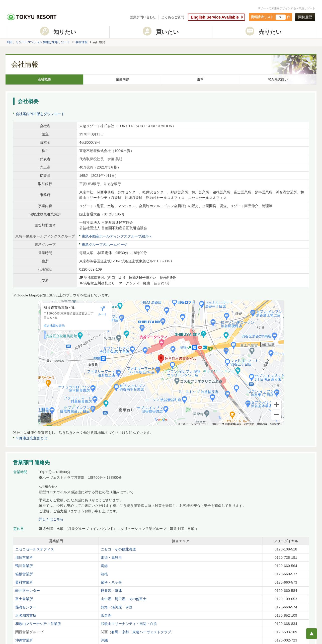Open 箱根営業所 link

24,574
